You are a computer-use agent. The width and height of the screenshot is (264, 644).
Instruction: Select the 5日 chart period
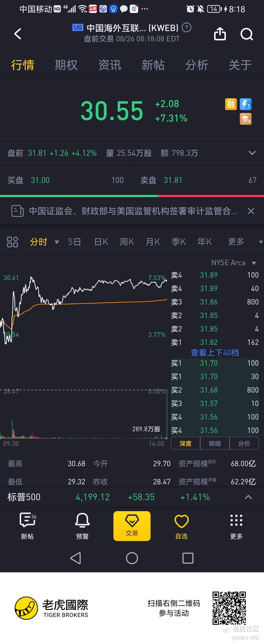[x=74, y=242]
